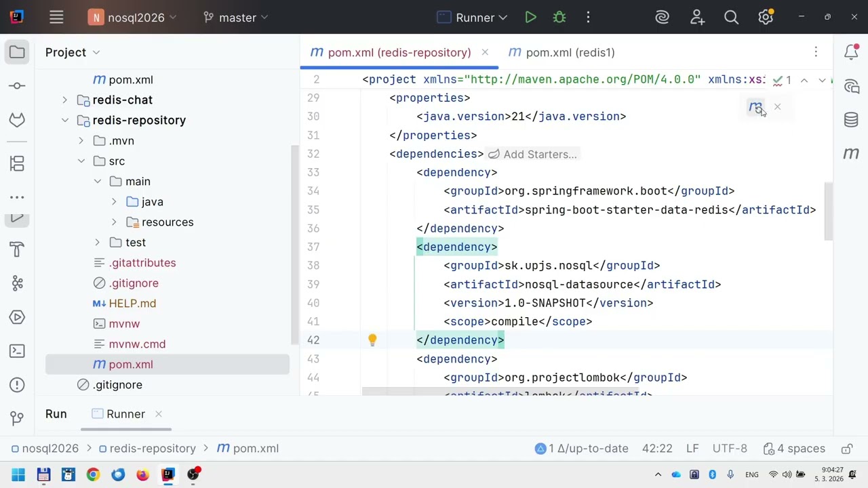This screenshot has width=868, height=488.
Task: Click nosql2026 breadcrumb in status bar
Action: pos(45,449)
